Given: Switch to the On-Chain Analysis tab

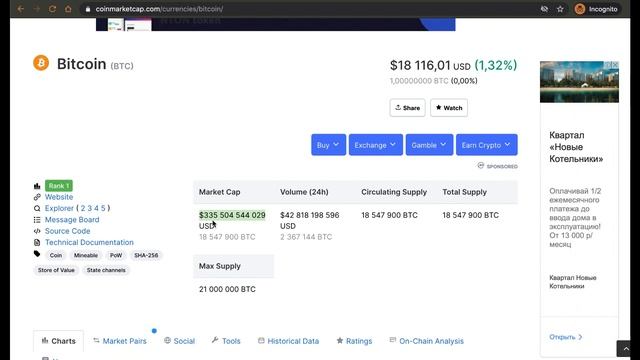Looking at the screenshot, I should point(427,341).
